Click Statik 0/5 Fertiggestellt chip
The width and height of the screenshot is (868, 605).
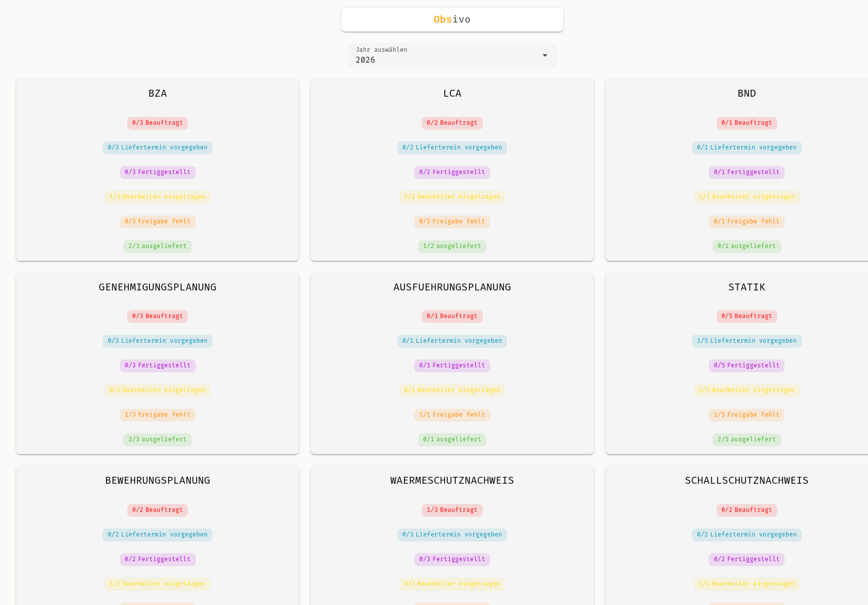[747, 366]
